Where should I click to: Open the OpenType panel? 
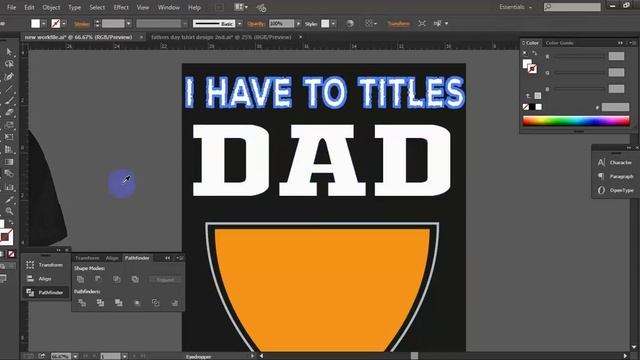(x=615, y=190)
